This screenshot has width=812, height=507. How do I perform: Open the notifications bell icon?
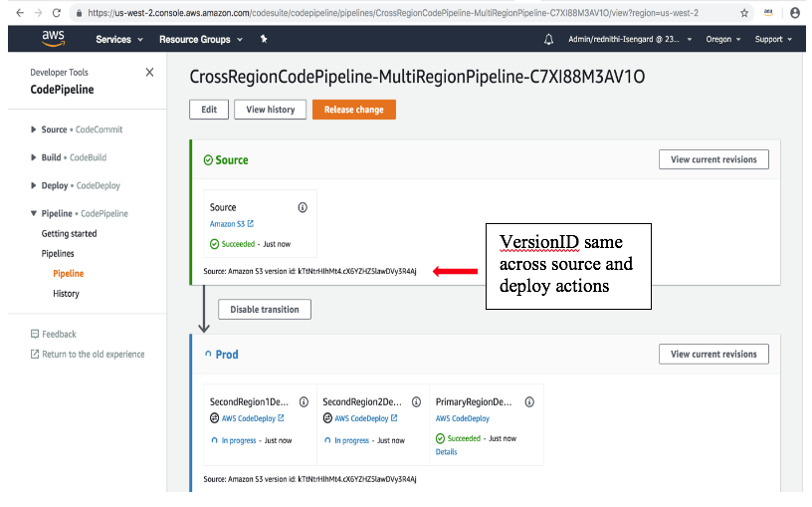tap(548, 40)
